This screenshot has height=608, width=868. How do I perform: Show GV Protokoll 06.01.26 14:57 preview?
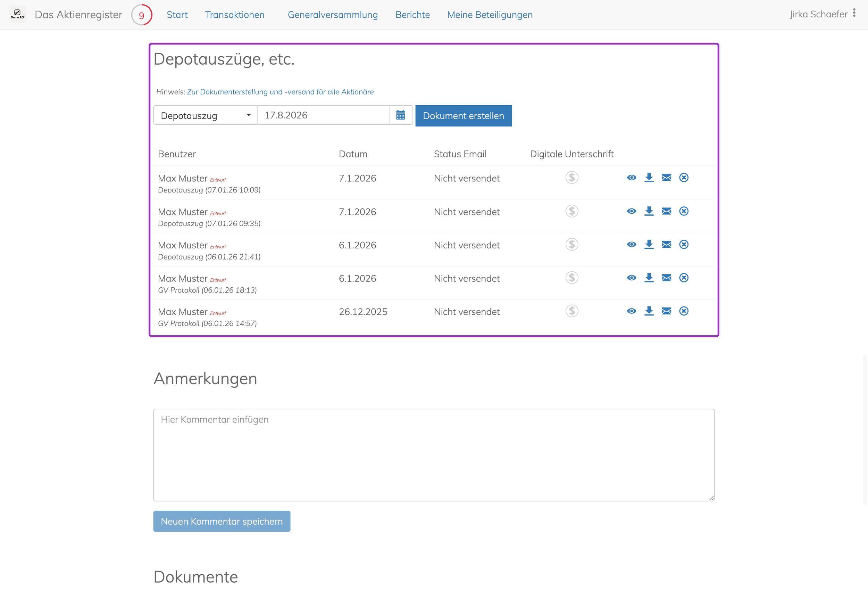pos(631,311)
